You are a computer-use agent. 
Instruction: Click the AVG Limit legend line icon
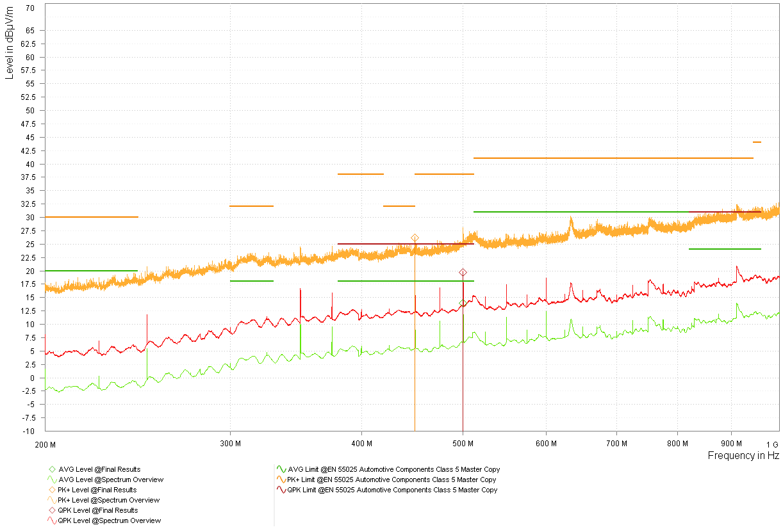tap(281, 469)
